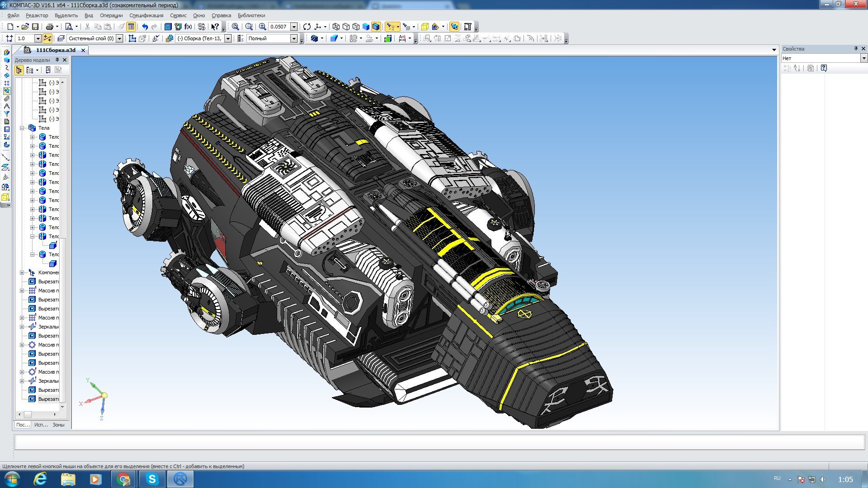Open the zoom scale 0.0507 dropdown
Image resolution: width=868 pixels, height=488 pixels.
294,27
